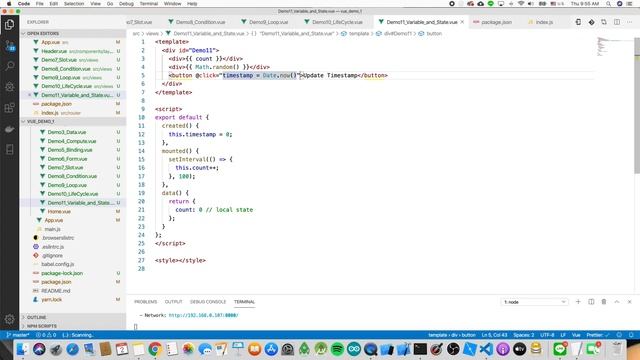Click the master branch in status bar

(18, 335)
